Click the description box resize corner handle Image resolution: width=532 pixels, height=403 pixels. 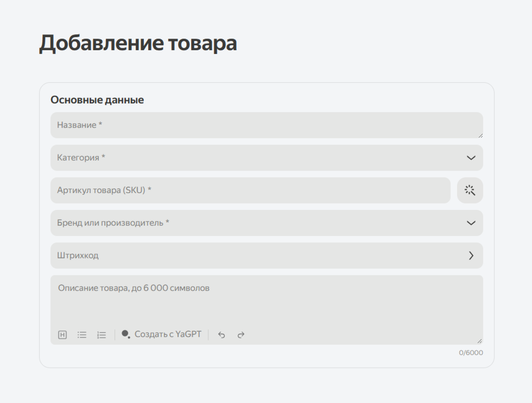[479, 341]
